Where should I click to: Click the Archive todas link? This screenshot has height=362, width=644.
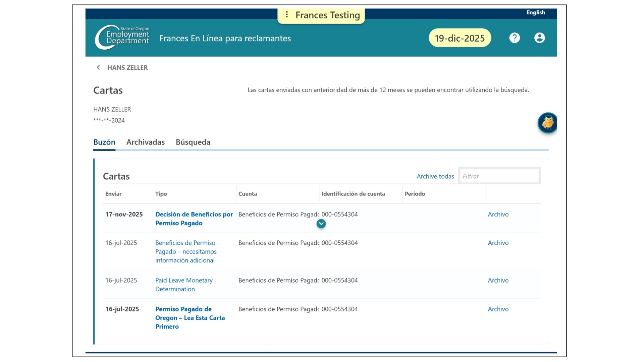pyautogui.click(x=435, y=176)
